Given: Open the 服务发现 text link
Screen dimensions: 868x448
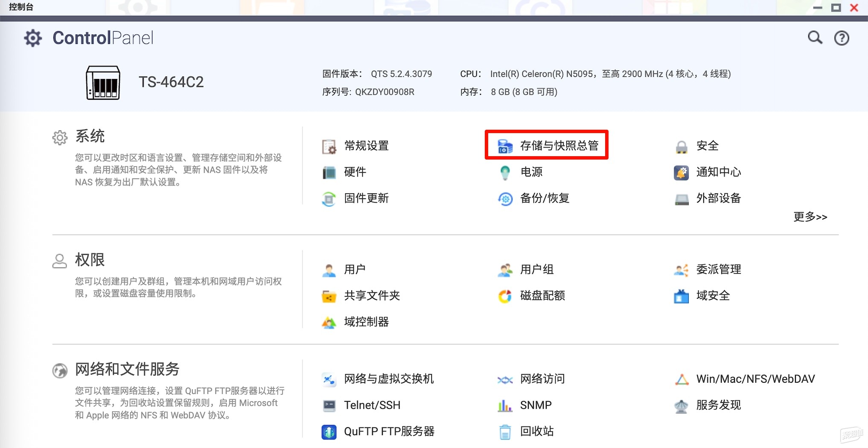Looking at the screenshot, I should (x=719, y=405).
